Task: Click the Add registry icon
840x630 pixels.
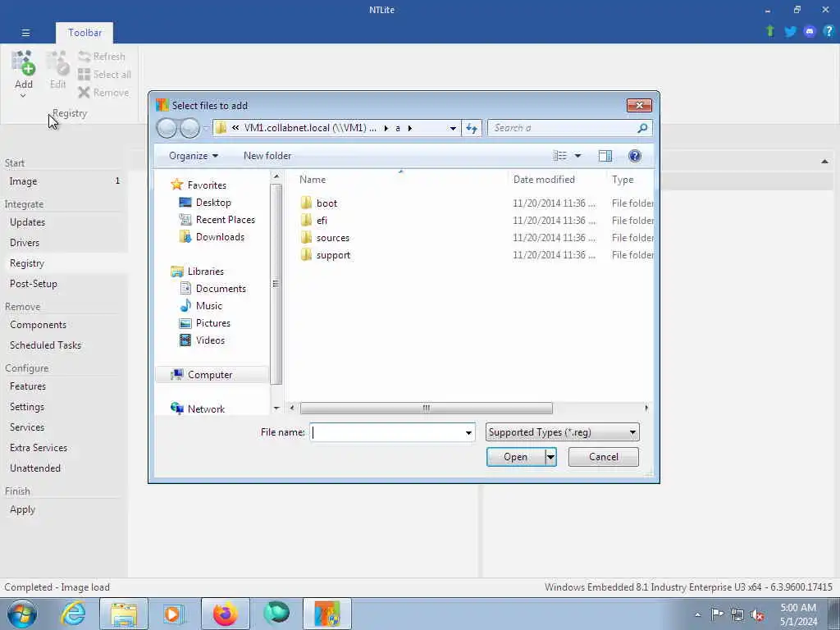Action: click(24, 63)
